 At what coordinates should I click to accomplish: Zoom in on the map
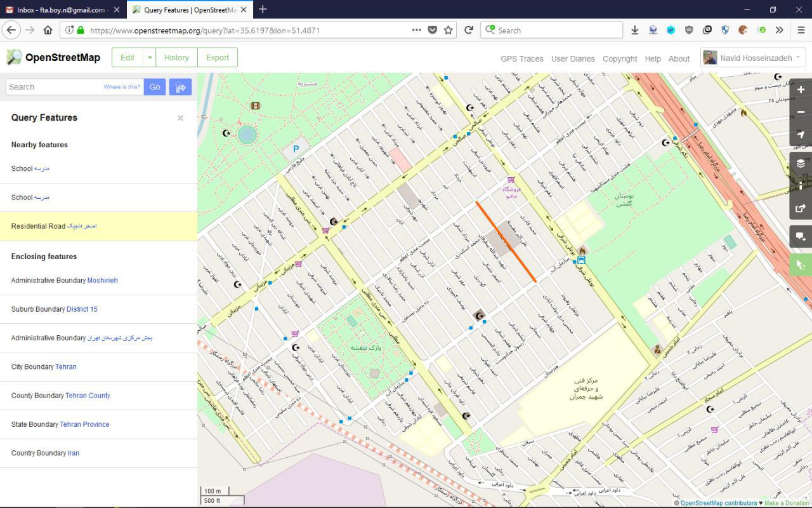801,90
